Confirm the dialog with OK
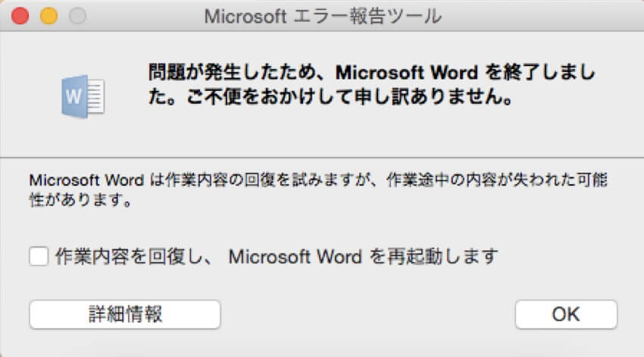Image resolution: width=644 pixels, height=357 pixels. tap(566, 315)
